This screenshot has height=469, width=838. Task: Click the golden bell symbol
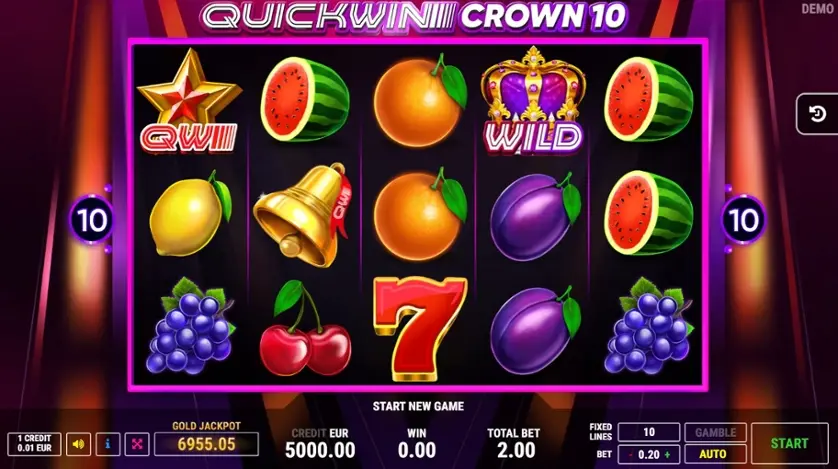(303, 215)
